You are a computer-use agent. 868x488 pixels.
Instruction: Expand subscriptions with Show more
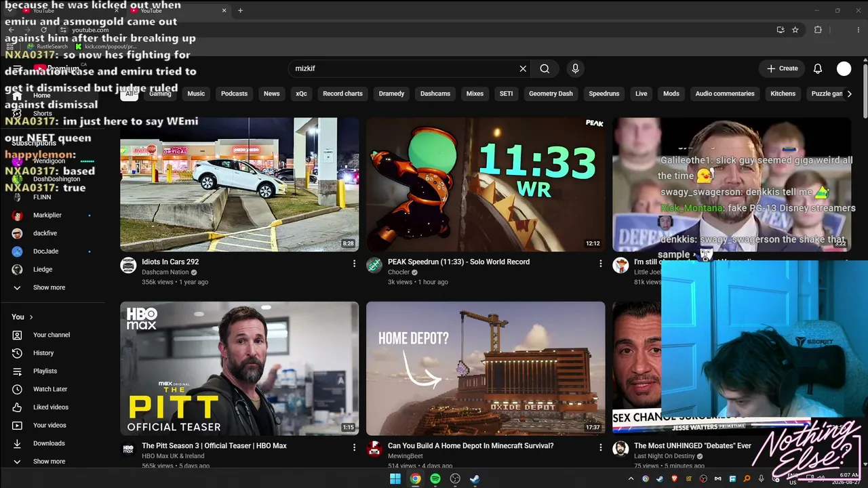pyautogui.click(x=49, y=287)
